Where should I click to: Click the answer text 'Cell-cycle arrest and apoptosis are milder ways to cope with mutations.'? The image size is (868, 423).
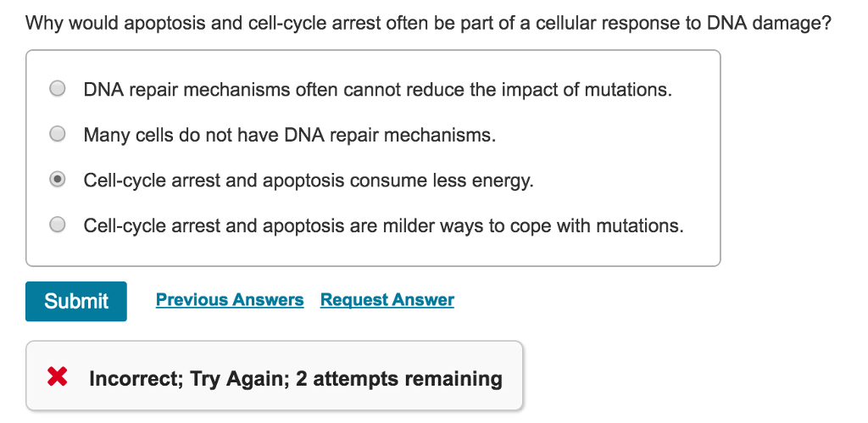(384, 225)
